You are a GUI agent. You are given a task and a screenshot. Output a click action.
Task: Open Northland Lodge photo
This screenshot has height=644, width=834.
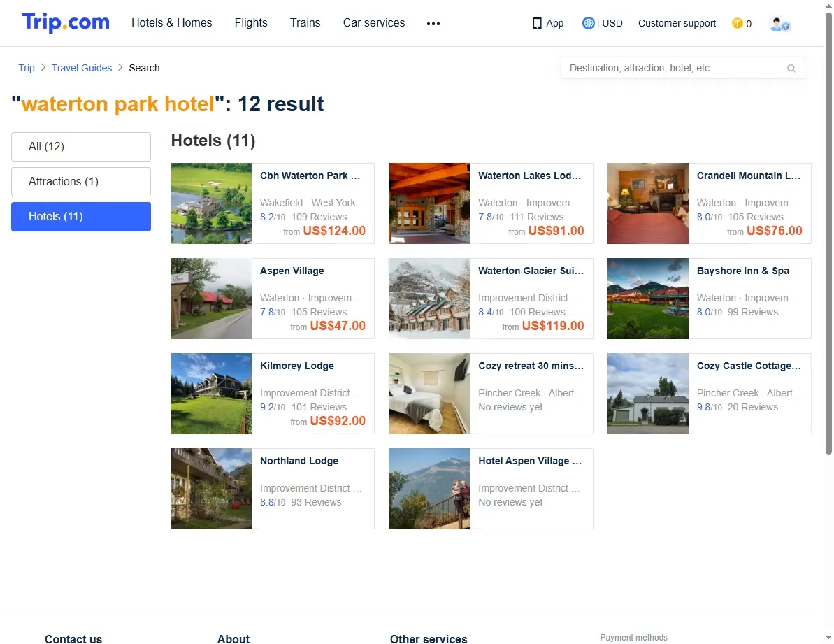click(211, 489)
